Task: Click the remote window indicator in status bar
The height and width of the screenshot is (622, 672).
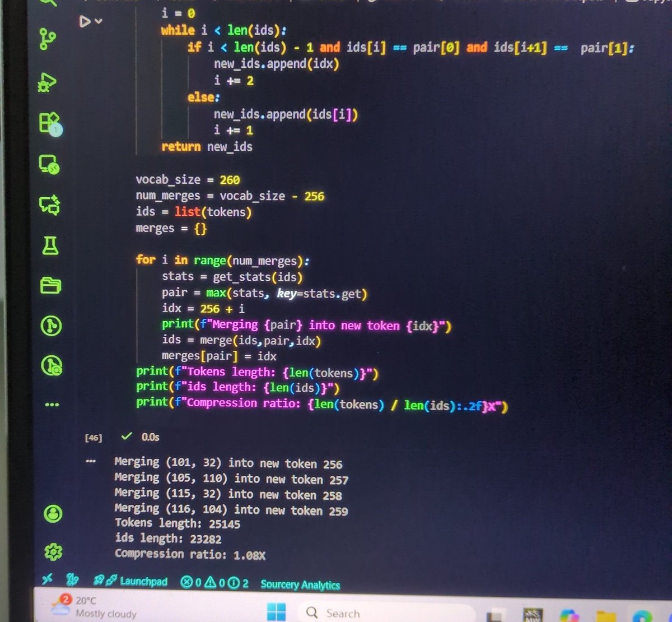Action: (x=48, y=579)
